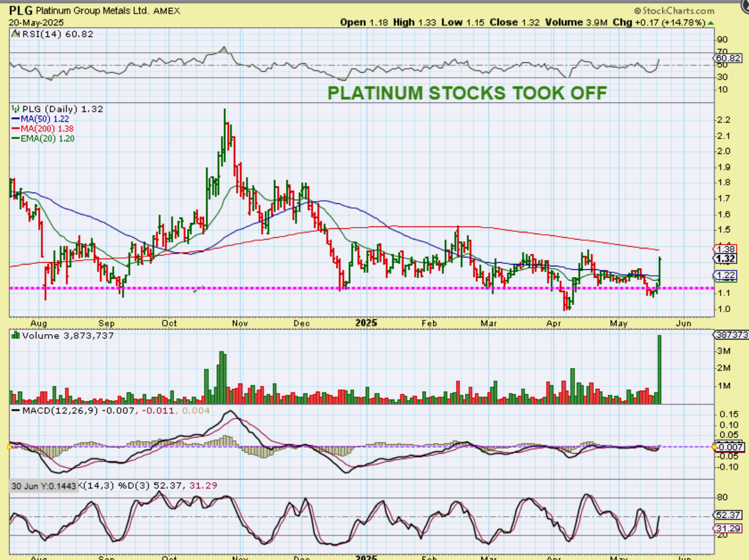Click the 1.6 price axis label
This screenshot has width=749, height=560.
pyautogui.click(x=724, y=214)
